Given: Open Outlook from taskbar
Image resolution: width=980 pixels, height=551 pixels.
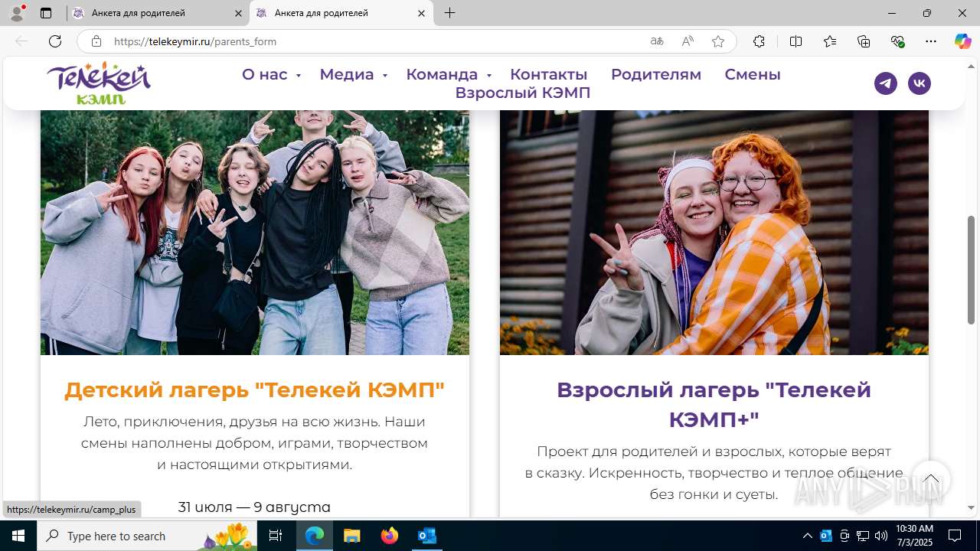Looking at the screenshot, I should [427, 536].
